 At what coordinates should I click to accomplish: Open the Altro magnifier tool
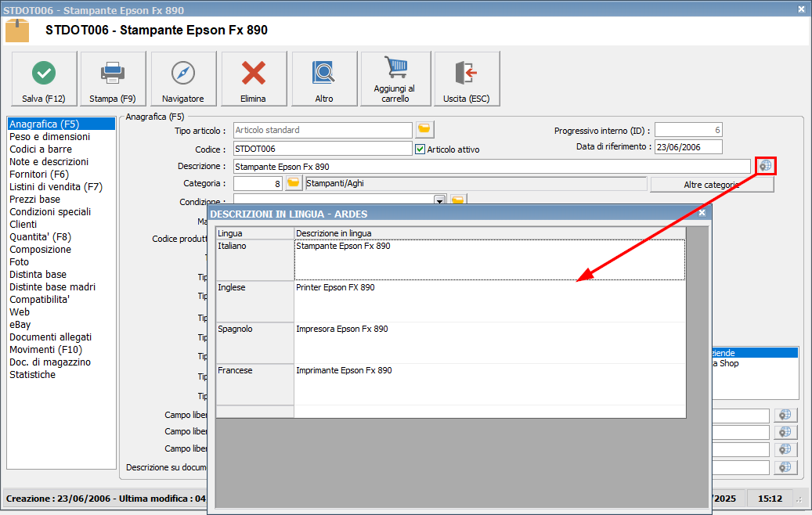point(323,74)
